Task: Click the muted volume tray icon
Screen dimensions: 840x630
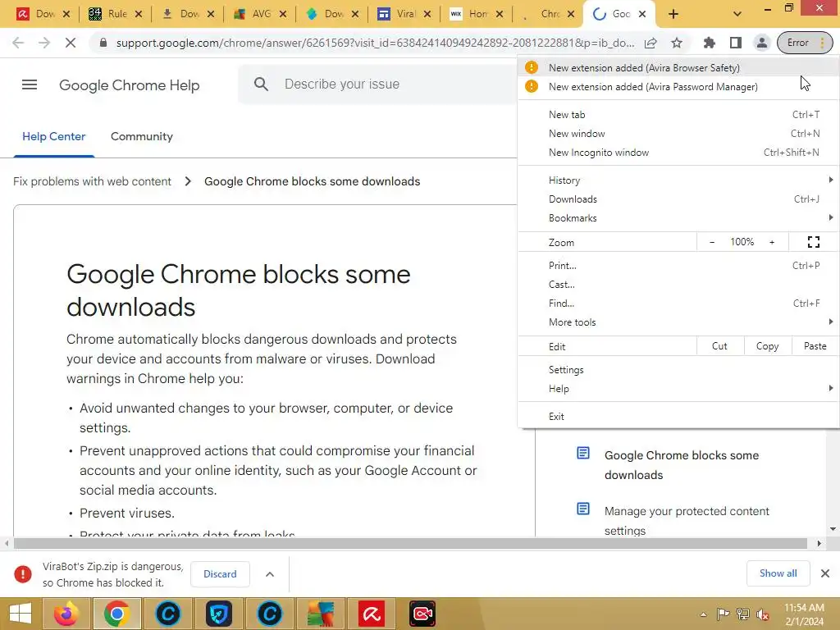Action: pos(762,614)
